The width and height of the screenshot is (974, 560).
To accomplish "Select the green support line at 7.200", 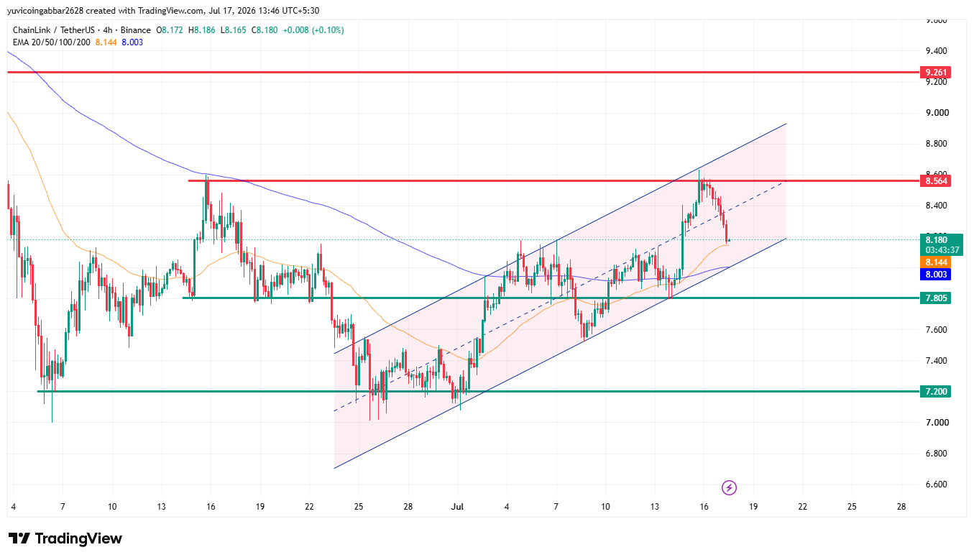I will coord(477,391).
